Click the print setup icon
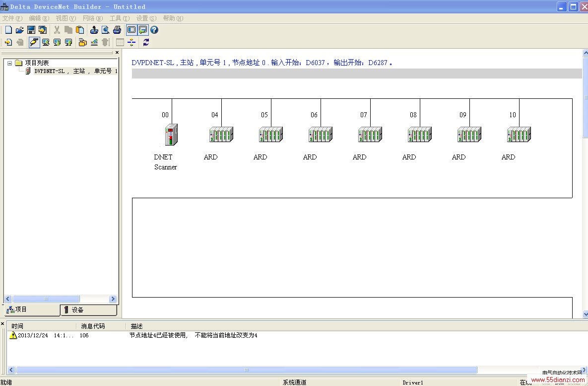 tap(94, 30)
